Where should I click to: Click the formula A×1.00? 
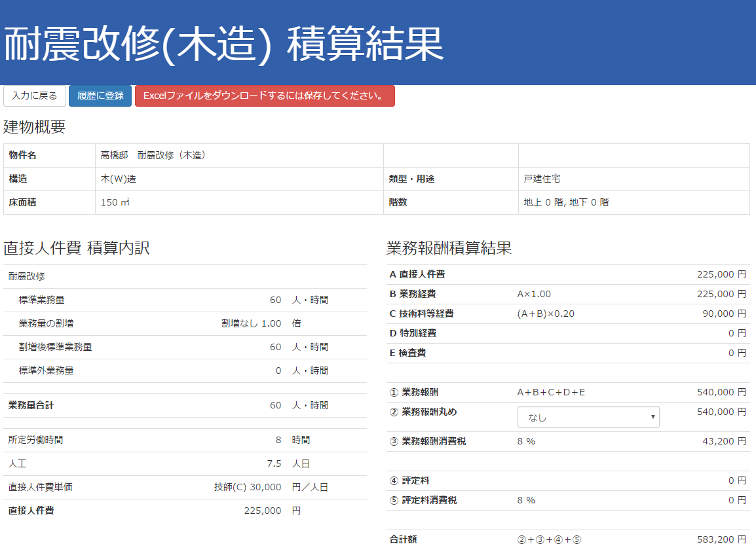click(534, 294)
